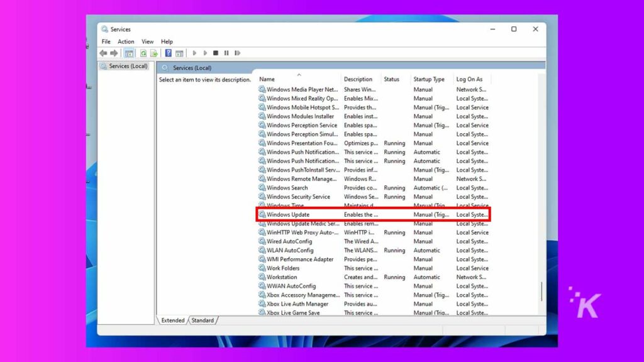Click the gear icon beside Wired AutoConfig
Screen dimensions: 644x362
tap(262, 241)
